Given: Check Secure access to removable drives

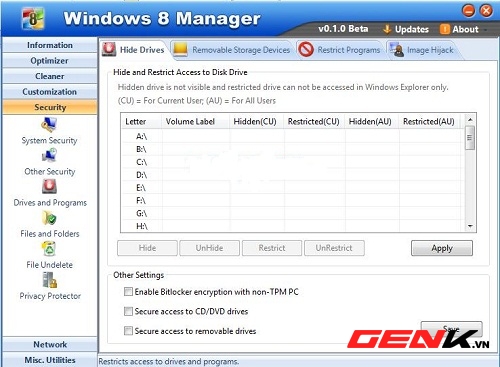Looking at the screenshot, I should [x=128, y=331].
